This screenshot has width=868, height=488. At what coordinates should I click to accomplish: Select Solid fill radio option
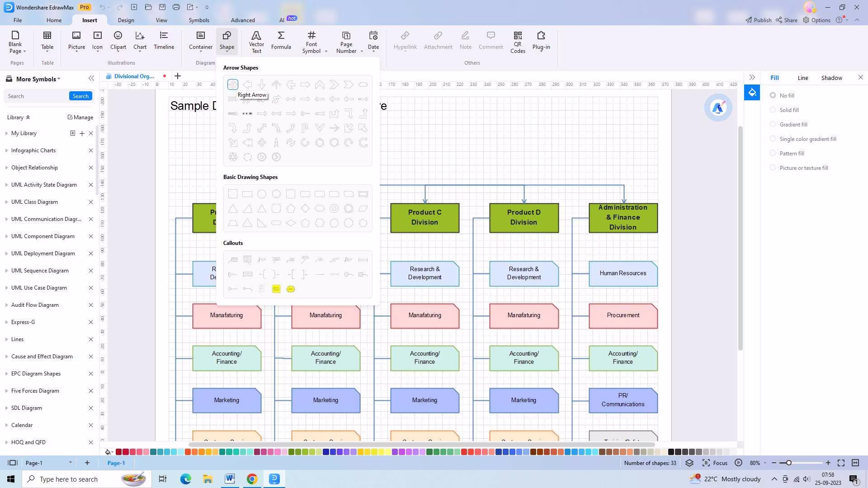tap(773, 110)
